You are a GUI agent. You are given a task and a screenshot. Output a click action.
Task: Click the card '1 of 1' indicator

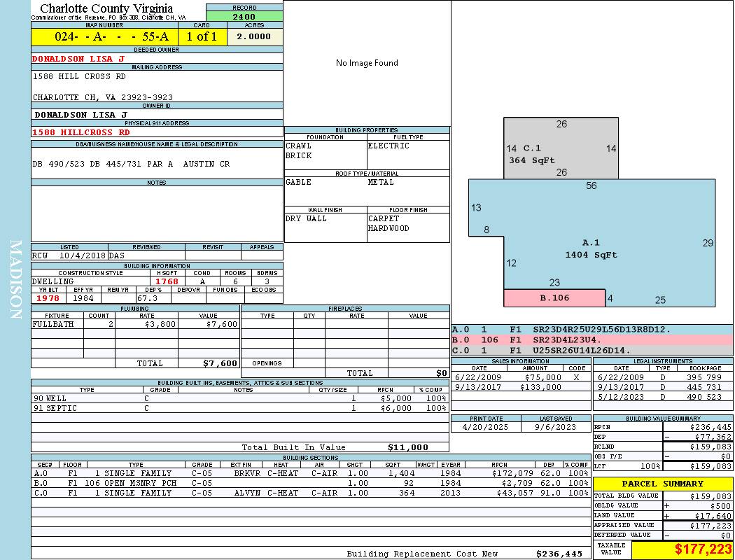click(202, 36)
